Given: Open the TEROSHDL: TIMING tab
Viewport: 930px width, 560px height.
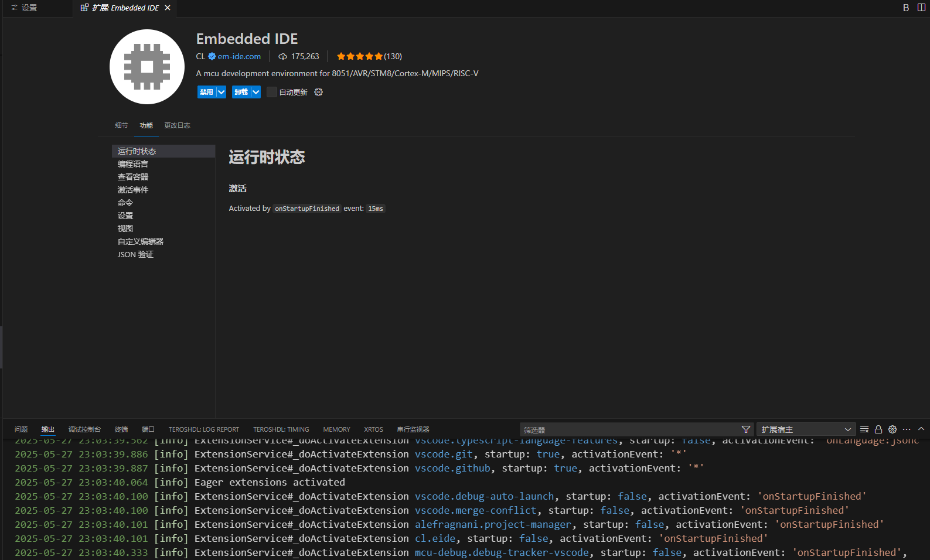Looking at the screenshot, I should (x=281, y=429).
